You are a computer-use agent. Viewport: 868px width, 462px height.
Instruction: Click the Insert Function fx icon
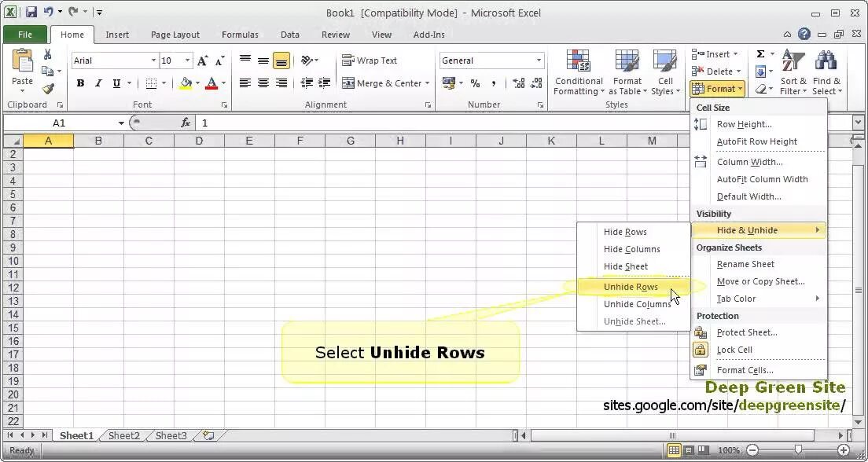point(186,123)
